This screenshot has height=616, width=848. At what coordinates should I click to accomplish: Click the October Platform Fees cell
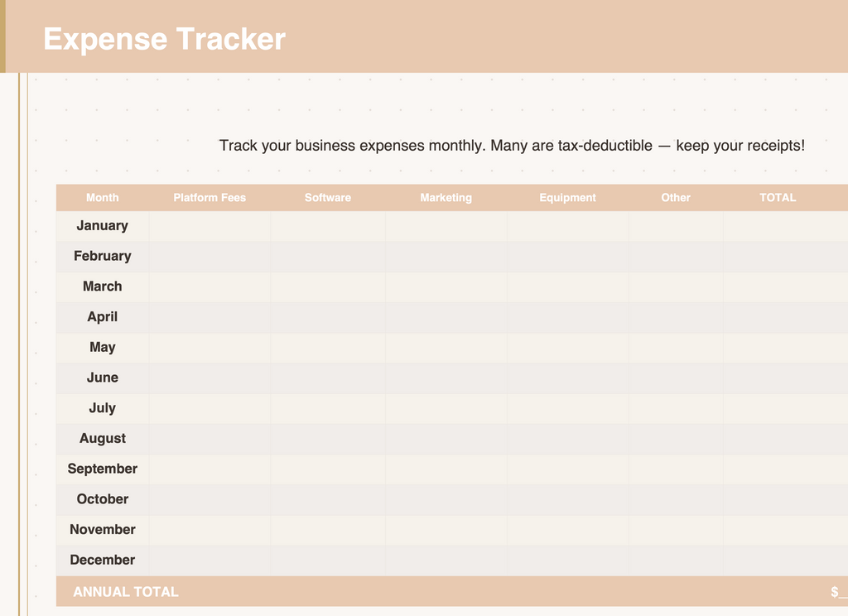210,499
